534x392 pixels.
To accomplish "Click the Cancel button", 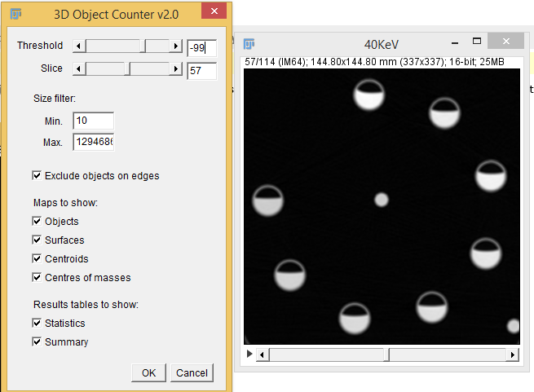I will point(192,373).
